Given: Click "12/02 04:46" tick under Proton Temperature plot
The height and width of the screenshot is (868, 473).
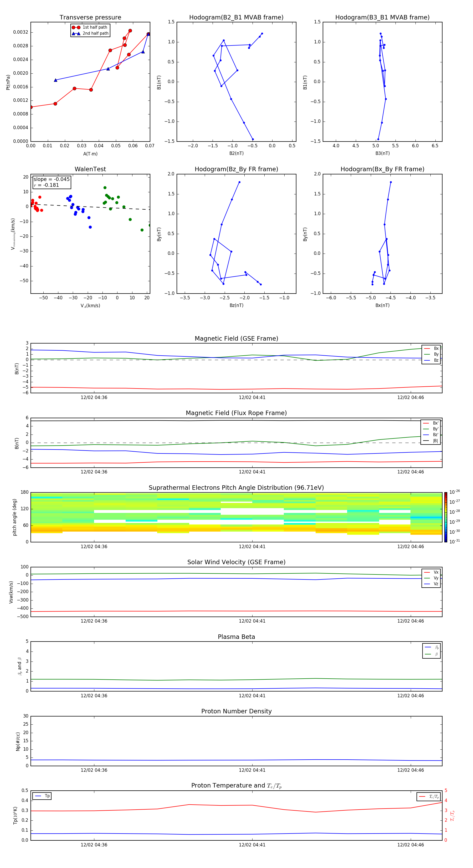Looking at the screenshot, I should click(x=410, y=845).
